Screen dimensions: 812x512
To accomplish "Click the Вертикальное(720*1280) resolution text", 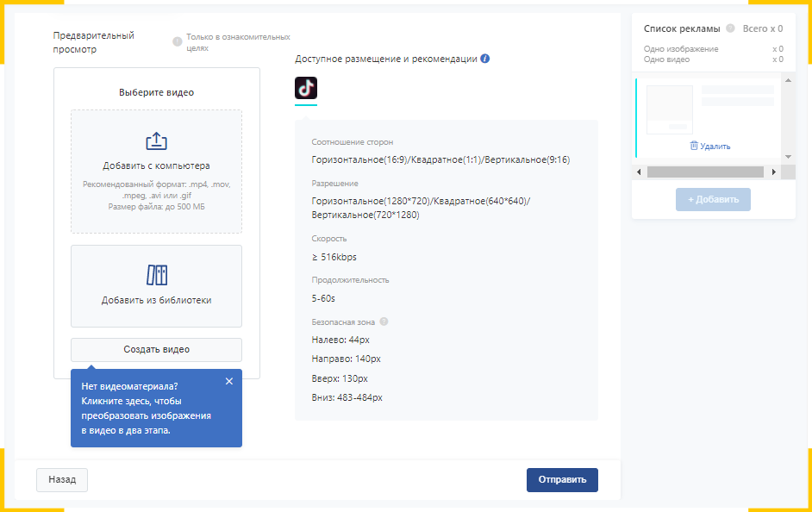I will 365,215.
